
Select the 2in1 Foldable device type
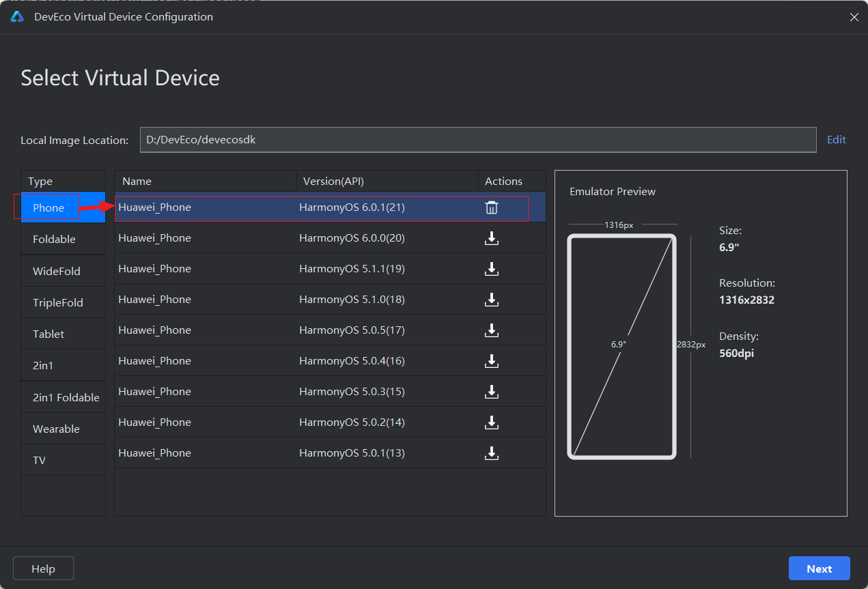63,397
